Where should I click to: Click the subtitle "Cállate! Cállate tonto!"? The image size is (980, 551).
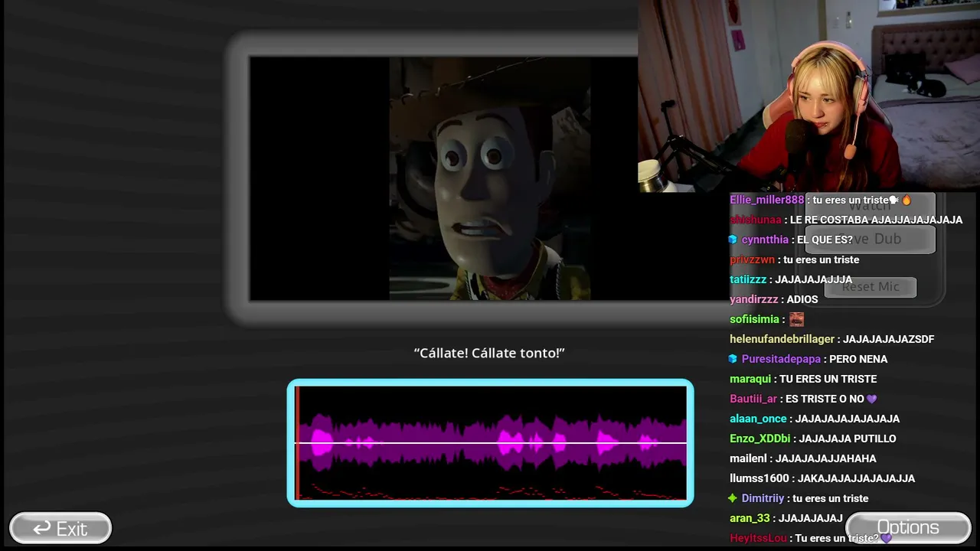tap(489, 353)
